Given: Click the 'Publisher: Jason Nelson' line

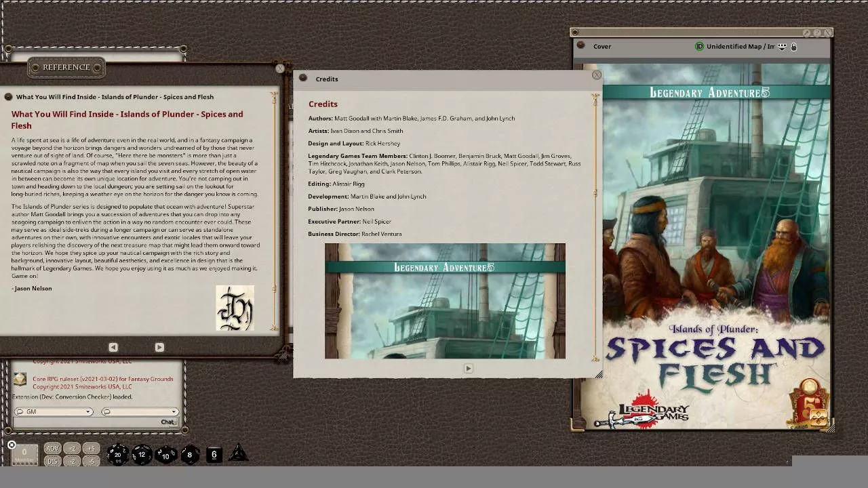Looking at the screenshot, I should pyautogui.click(x=341, y=209).
